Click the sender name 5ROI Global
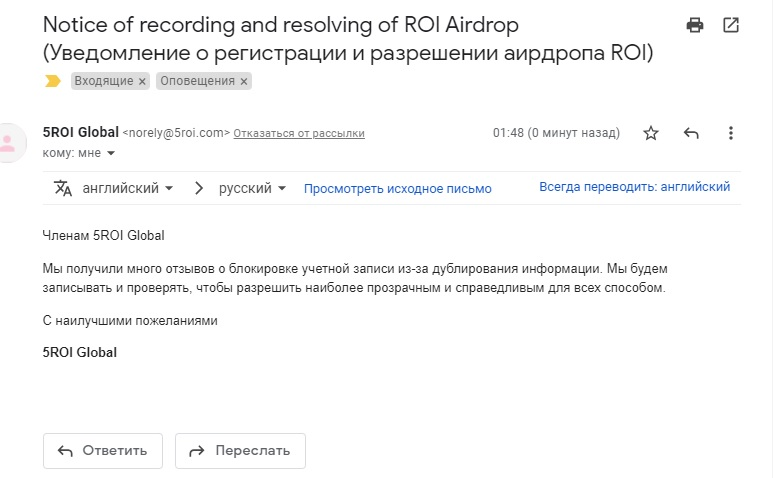 click(x=81, y=132)
